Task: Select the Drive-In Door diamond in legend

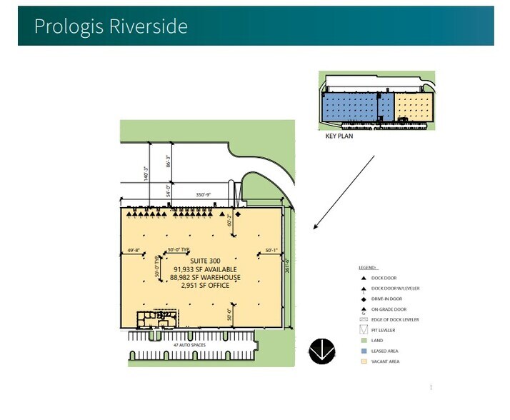Action: point(363,299)
